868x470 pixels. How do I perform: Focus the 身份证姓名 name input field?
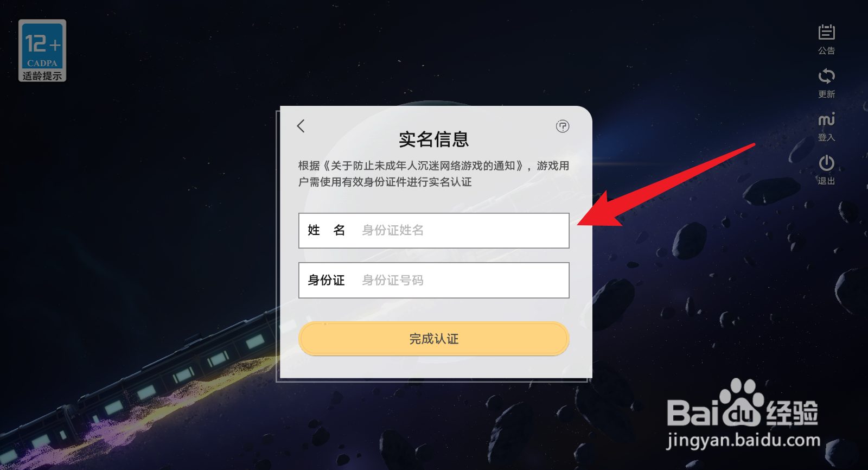point(434,231)
